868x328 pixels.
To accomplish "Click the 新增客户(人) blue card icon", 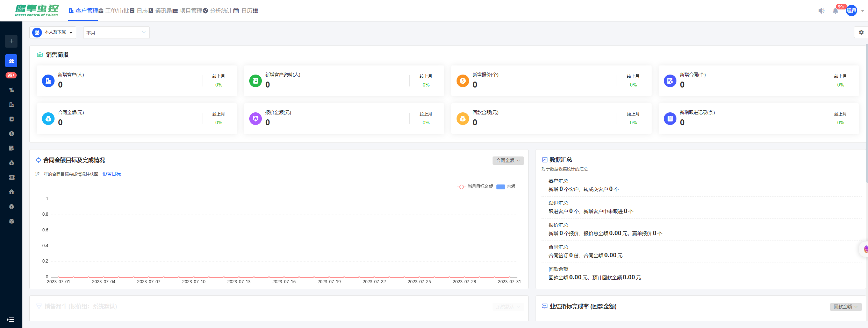I will 48,81.
